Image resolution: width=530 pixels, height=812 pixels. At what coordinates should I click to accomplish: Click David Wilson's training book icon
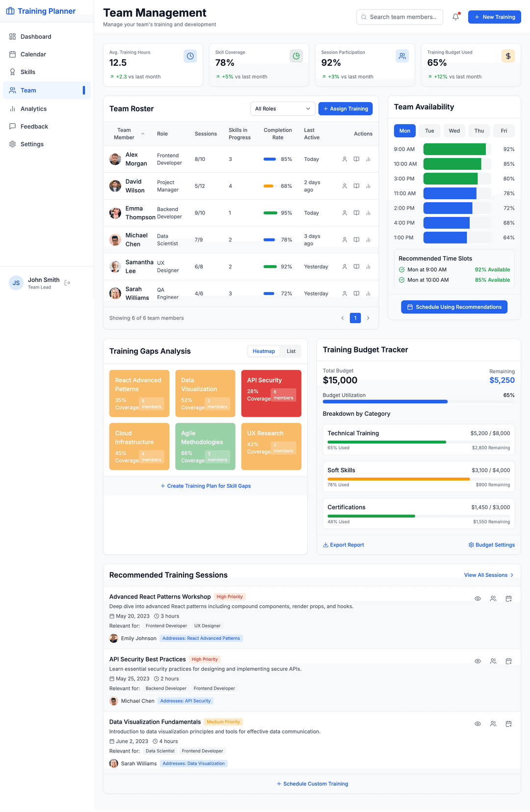(x=356, y=186)
